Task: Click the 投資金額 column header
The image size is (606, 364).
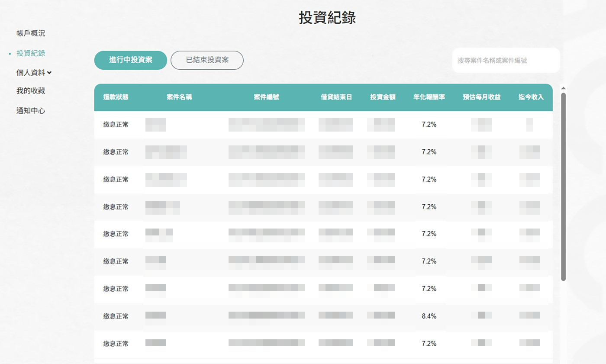Action: click(x=383, y=97)
